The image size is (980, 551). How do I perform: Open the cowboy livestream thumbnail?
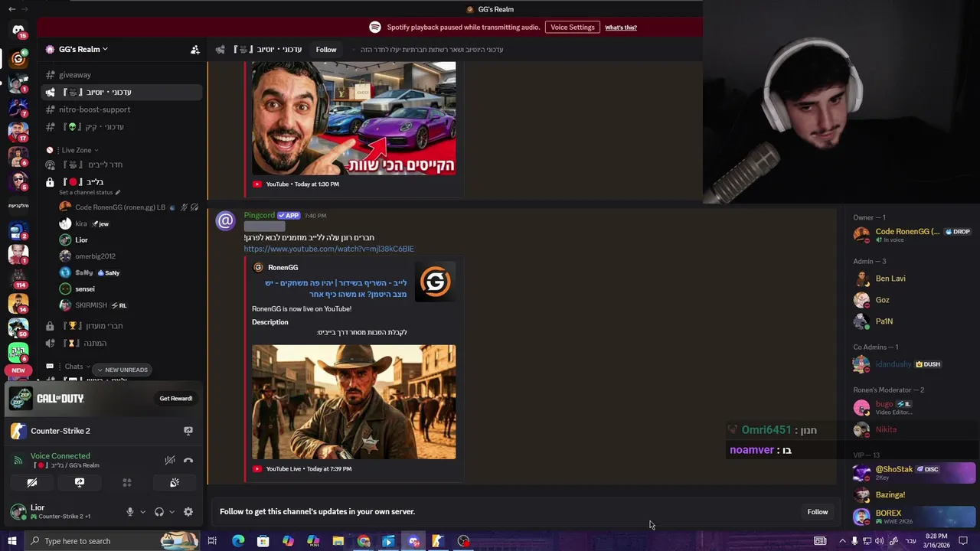point(354,402)
